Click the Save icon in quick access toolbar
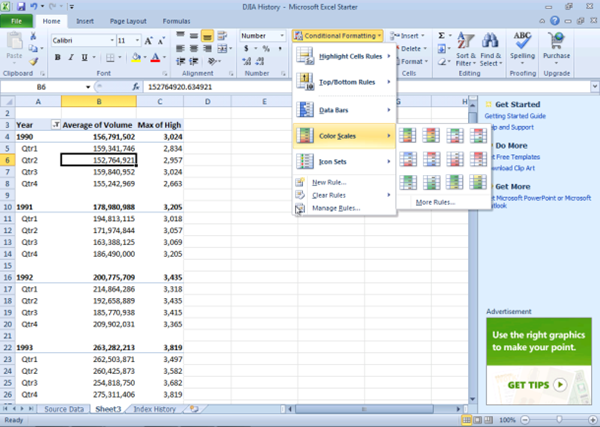The image size is (600, 427). [20, 6]
